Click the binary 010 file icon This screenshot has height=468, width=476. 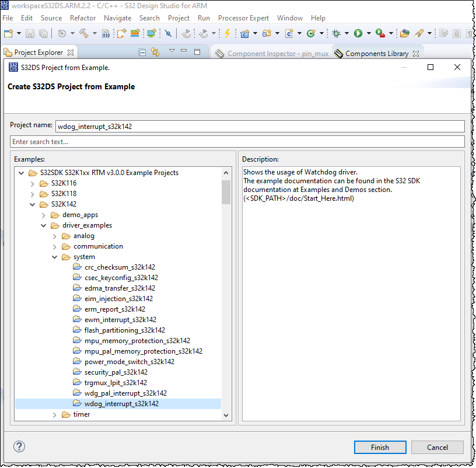[106, 33]
